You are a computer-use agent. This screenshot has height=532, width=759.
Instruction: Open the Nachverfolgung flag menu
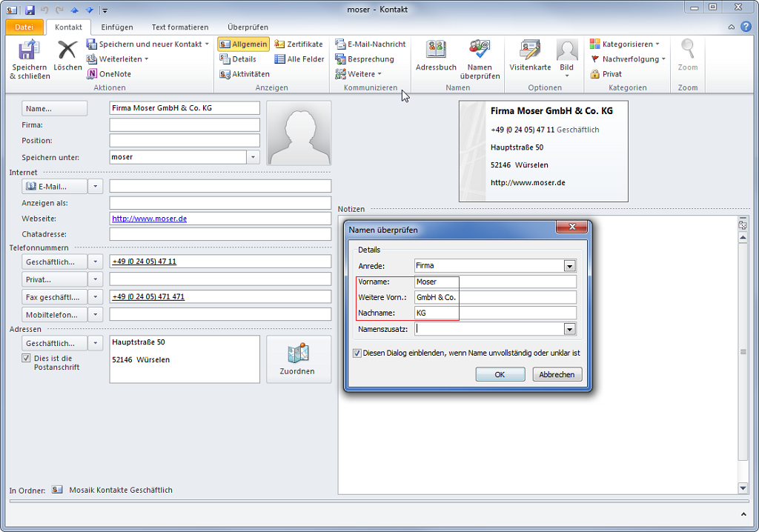[628, 59]
